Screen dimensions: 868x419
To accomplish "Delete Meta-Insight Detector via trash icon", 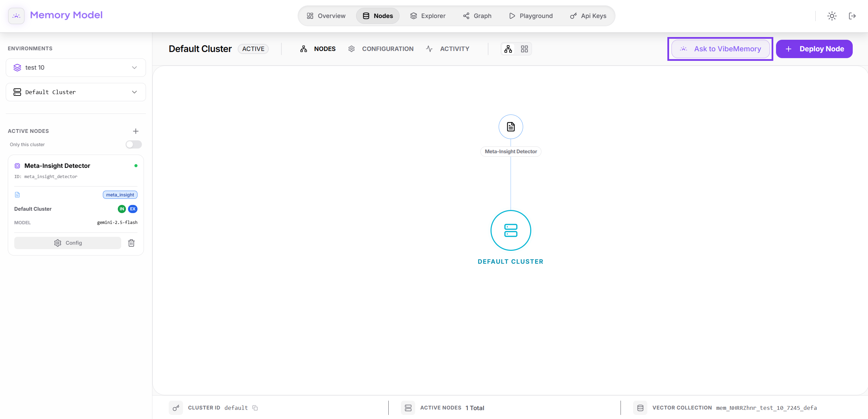I will pos(131,243).
